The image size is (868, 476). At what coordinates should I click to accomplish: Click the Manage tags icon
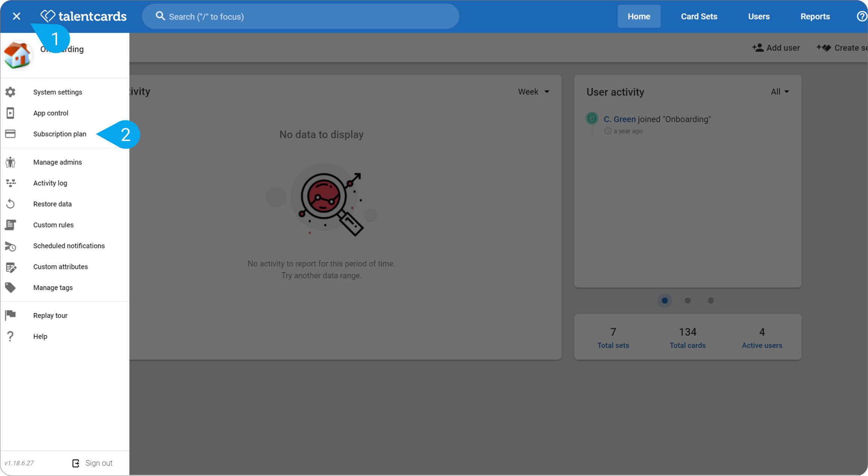coord(10,288)
